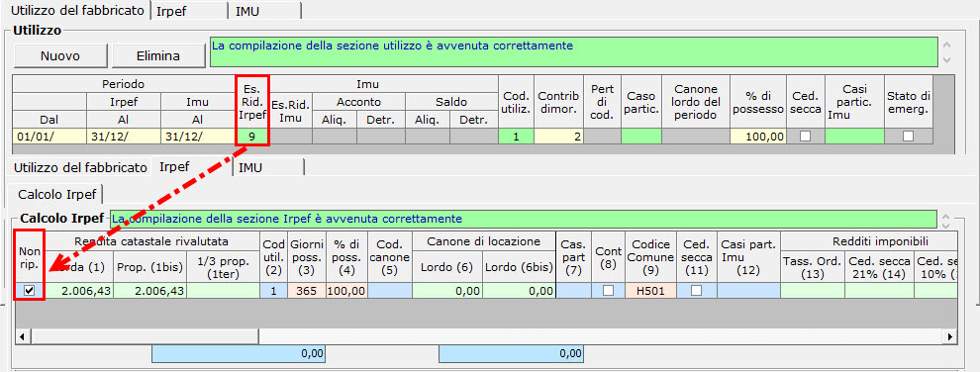Select the lower Irpef tab

pyautogui.click(x=193, y=167)
